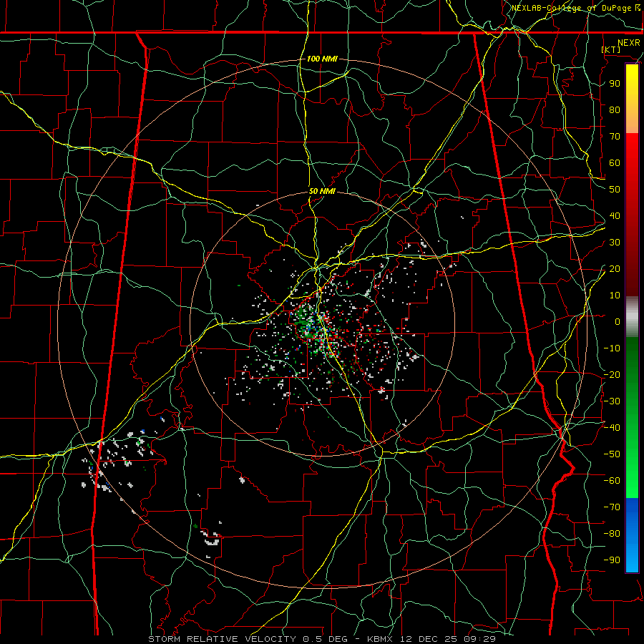Click the 0 knot scale label

(618, 321)
